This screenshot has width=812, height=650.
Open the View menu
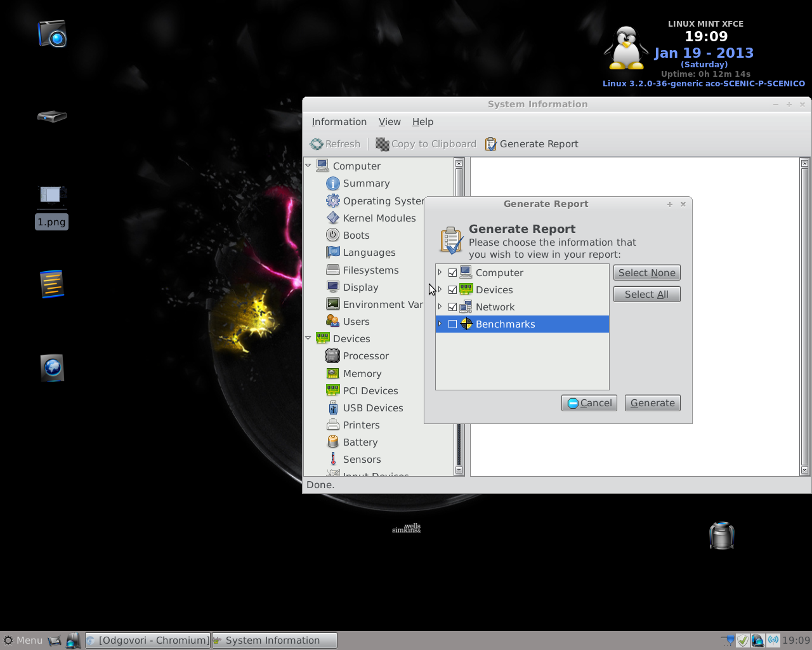[x=390, y=122]
